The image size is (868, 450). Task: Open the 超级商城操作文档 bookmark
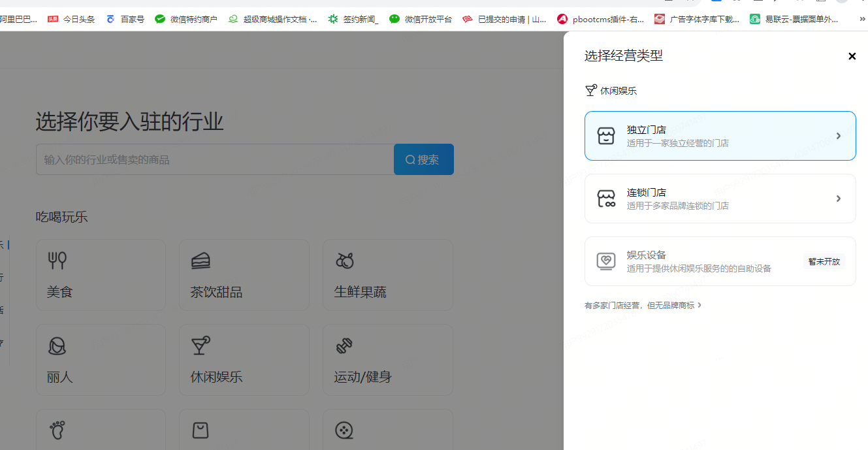coord(272,19)
